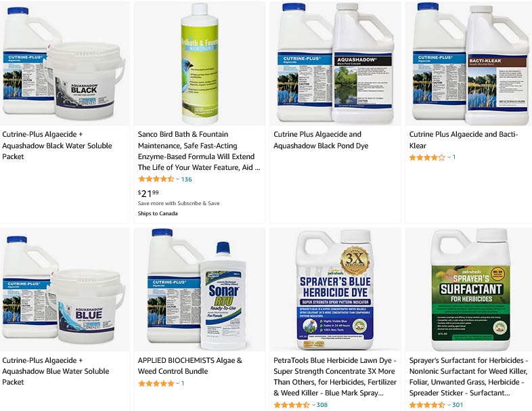
Task: Open Cutrine-Plus Aquashadow Black Packet product image
Action: [64, 64]
